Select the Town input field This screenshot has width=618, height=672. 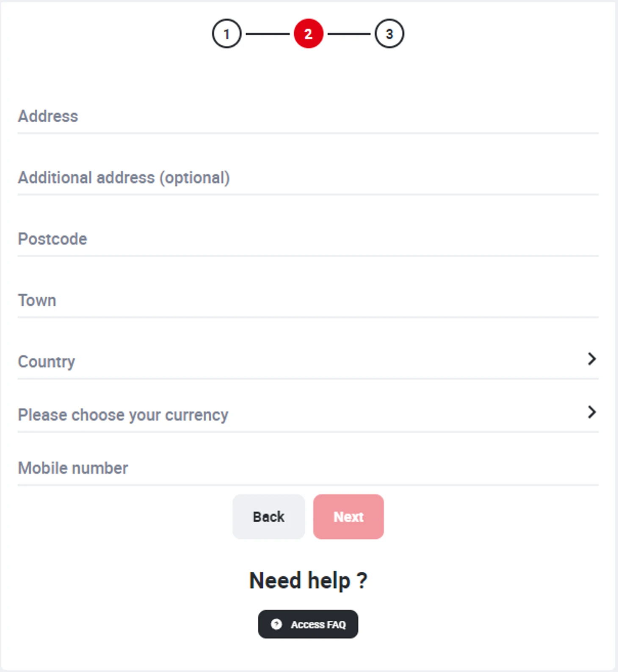[x=308, y=300]
